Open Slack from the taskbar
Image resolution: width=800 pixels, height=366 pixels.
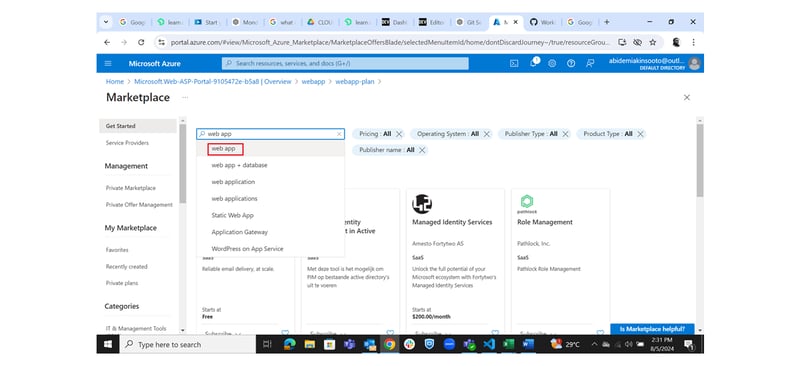pos(409,345)
